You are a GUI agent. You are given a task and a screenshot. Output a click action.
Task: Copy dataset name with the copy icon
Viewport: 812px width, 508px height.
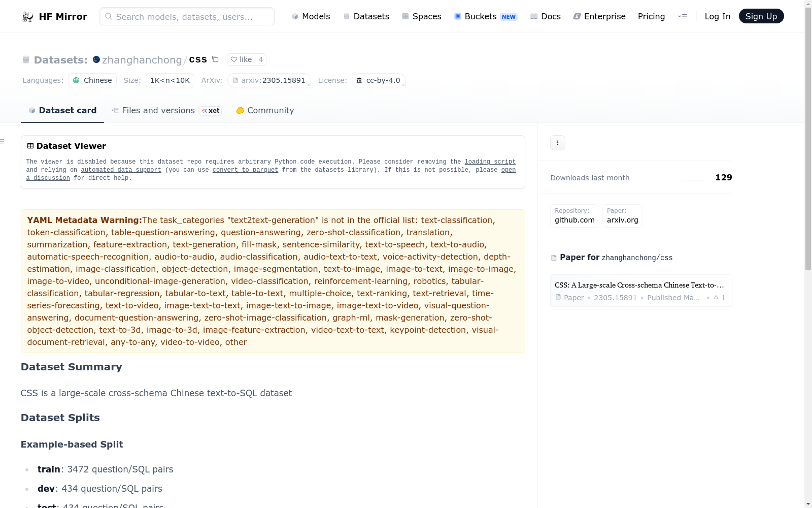coord(215,59)
